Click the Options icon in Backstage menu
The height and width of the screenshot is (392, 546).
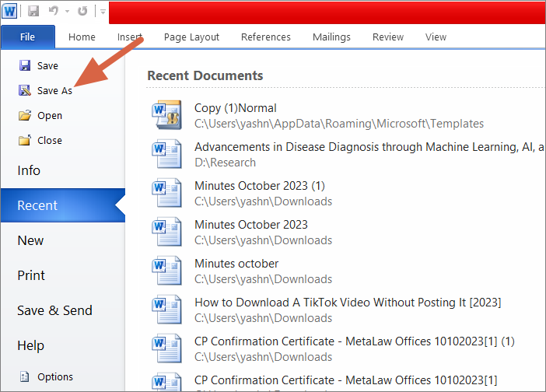24,376
